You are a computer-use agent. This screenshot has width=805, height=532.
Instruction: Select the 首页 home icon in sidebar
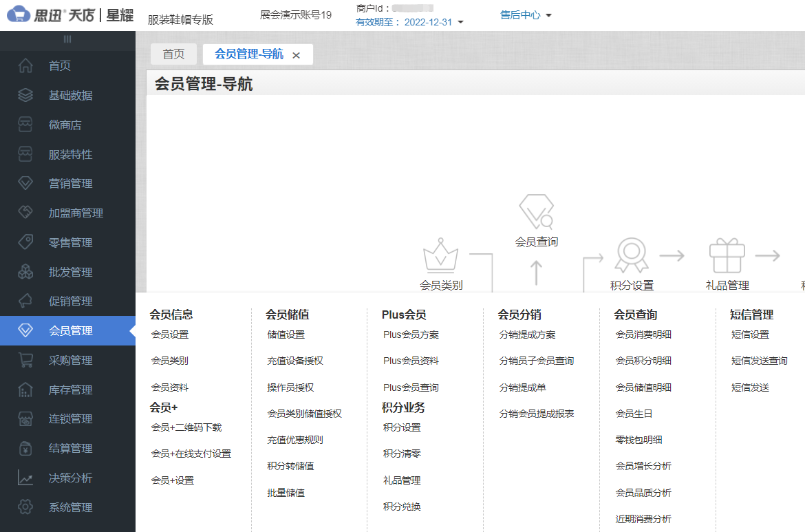tap(25, 65)
